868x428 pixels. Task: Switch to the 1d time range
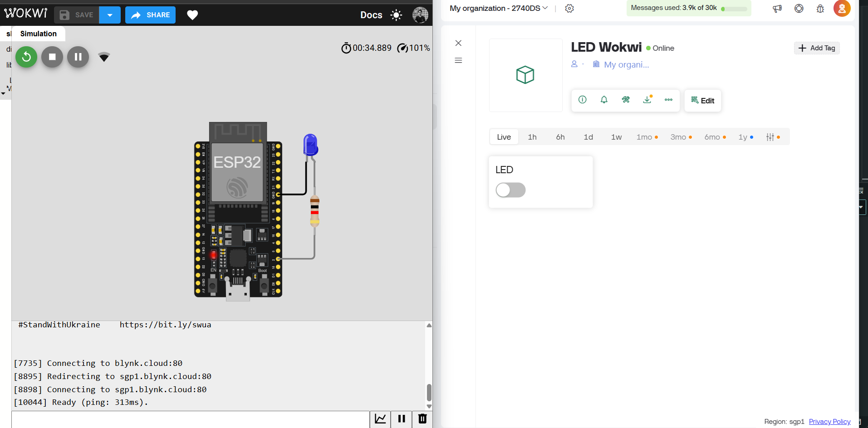pyautogui.click(x=588, y=137)
